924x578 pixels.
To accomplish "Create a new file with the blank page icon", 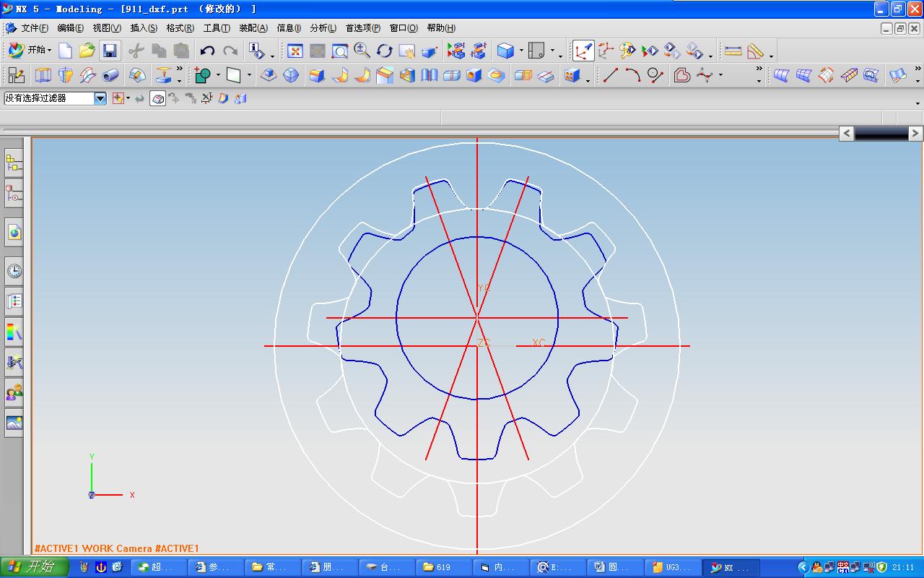I will 65,51.
